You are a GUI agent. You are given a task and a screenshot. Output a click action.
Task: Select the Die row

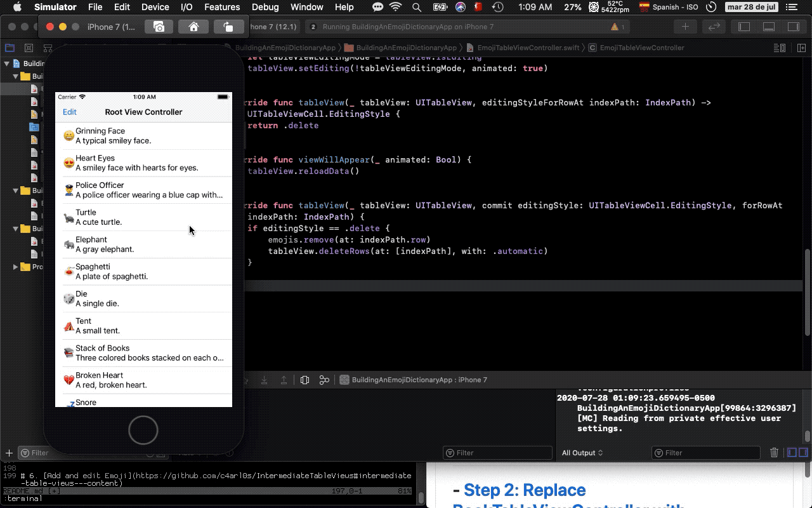pos(143,299)
